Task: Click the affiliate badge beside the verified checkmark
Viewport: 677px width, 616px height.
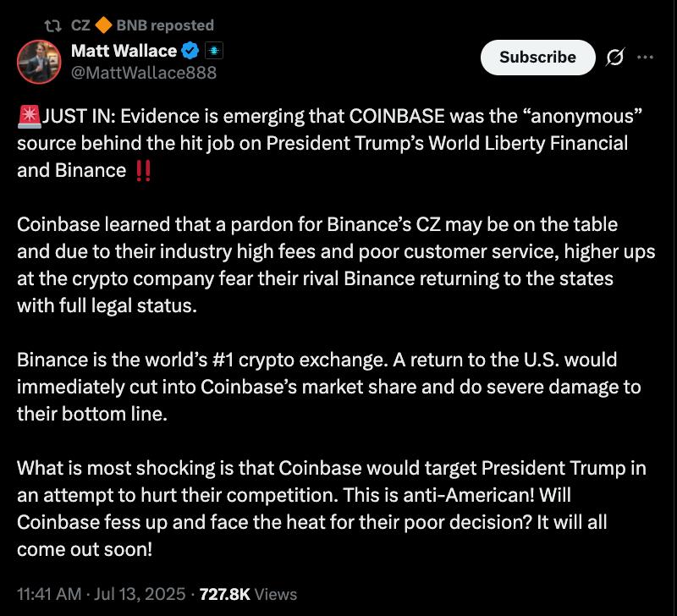Action: (x=213, y=51)
